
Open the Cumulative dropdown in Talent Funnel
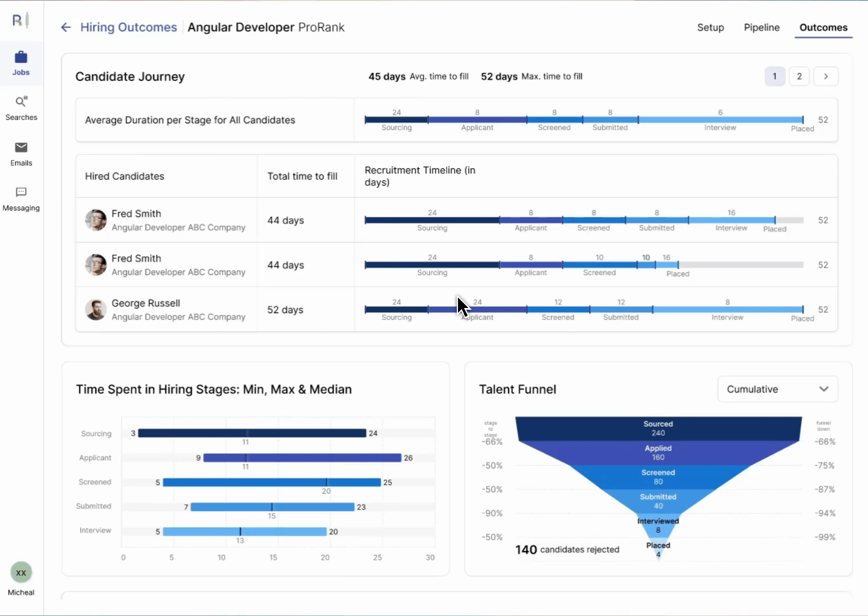point(777,389)
